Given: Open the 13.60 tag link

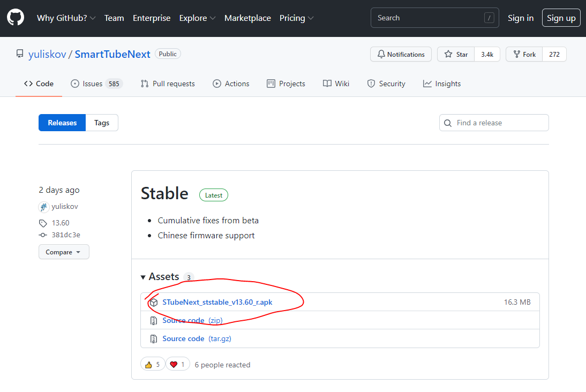Looking at the screenshot, I should click(x=61, y=223).
